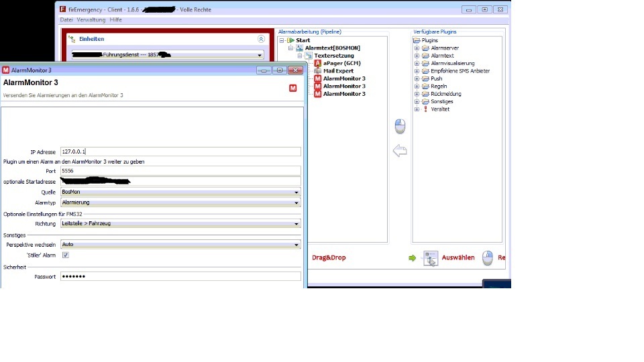This screenshot has height=362, width=644.
Task: Collapse the Start node in pipeline tree
Action: (282, 40)
